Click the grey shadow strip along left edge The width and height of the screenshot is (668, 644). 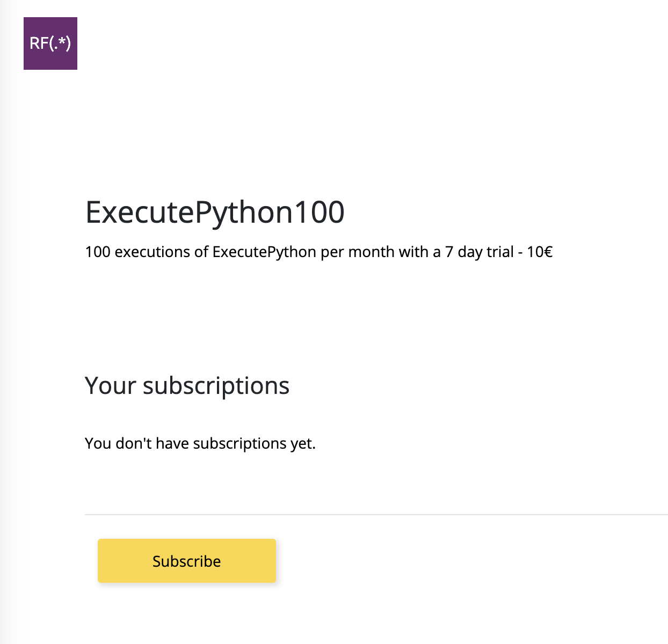tap(6, 322)
